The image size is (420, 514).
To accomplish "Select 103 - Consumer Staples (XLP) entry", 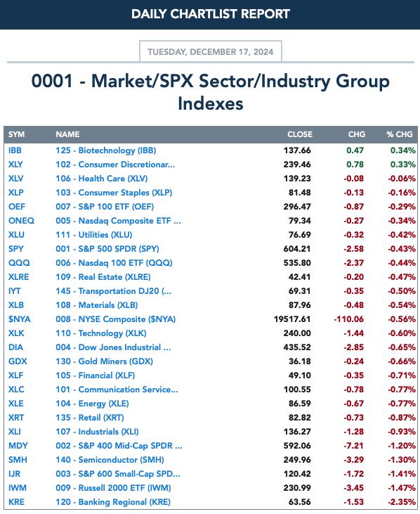I will pyautogui.click(x=114, y=193).
